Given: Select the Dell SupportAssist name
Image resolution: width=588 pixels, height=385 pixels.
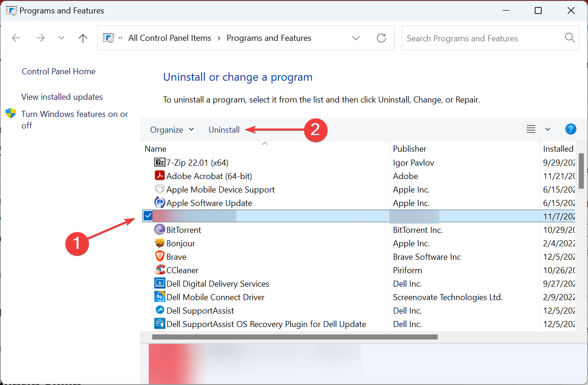Looking at the screenshot, I should [200, 310].
